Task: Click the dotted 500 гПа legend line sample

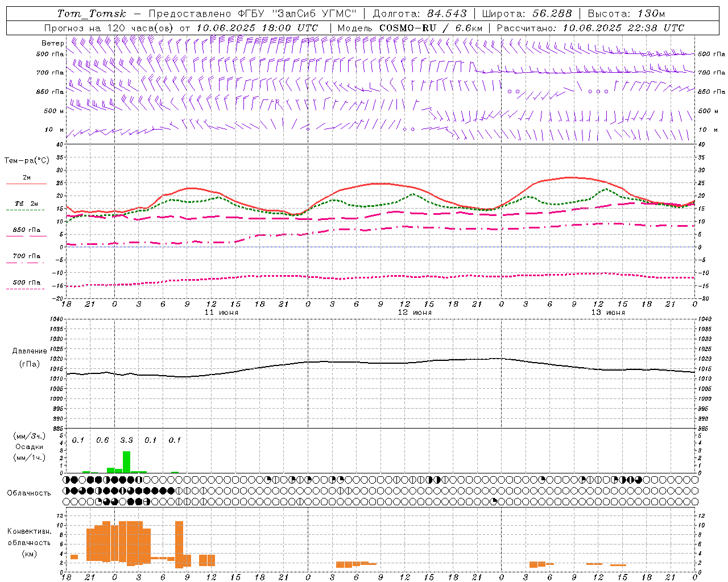Action: click(x=26, y=289)
